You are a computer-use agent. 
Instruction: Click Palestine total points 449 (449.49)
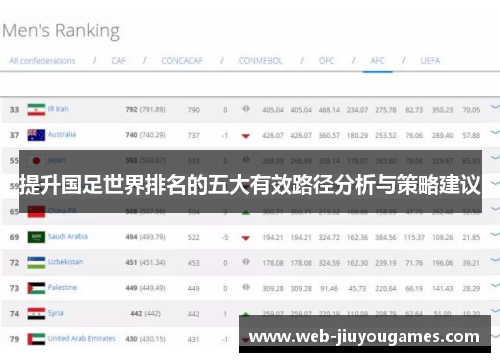pyautogui.click(x=145, y=288)
